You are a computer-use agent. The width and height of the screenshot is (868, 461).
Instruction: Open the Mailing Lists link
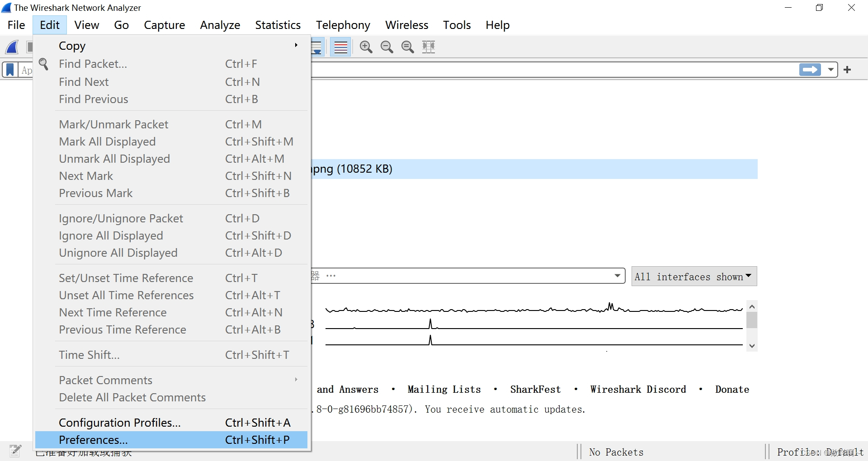pos(444,389)
